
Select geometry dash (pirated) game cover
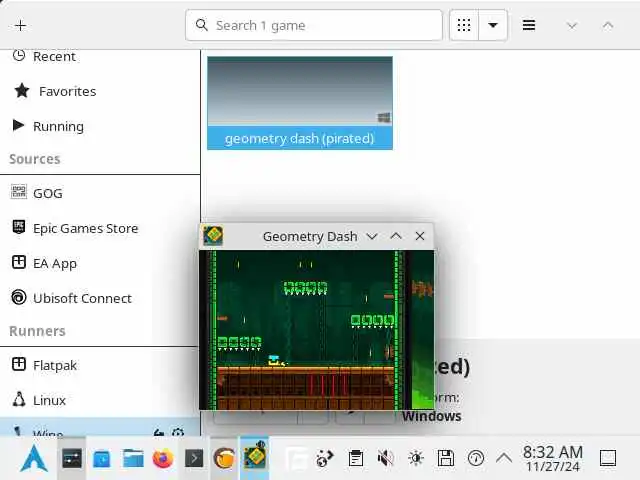(300, 91)
